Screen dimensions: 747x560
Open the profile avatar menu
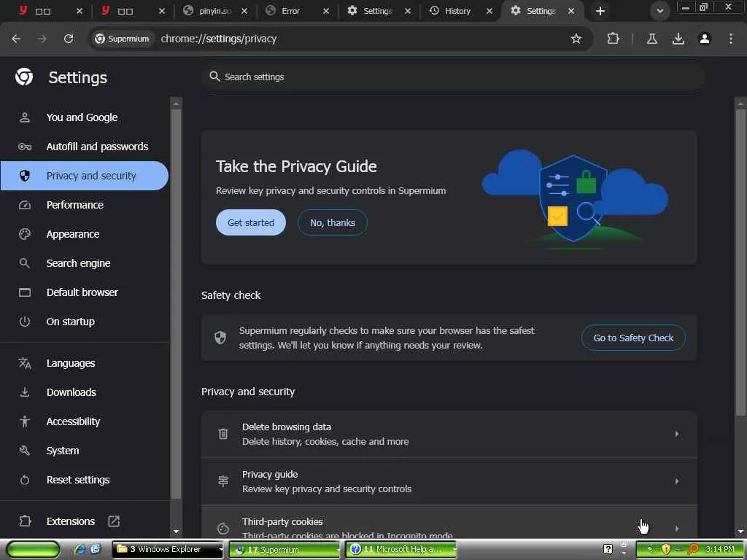pos(705,39)
